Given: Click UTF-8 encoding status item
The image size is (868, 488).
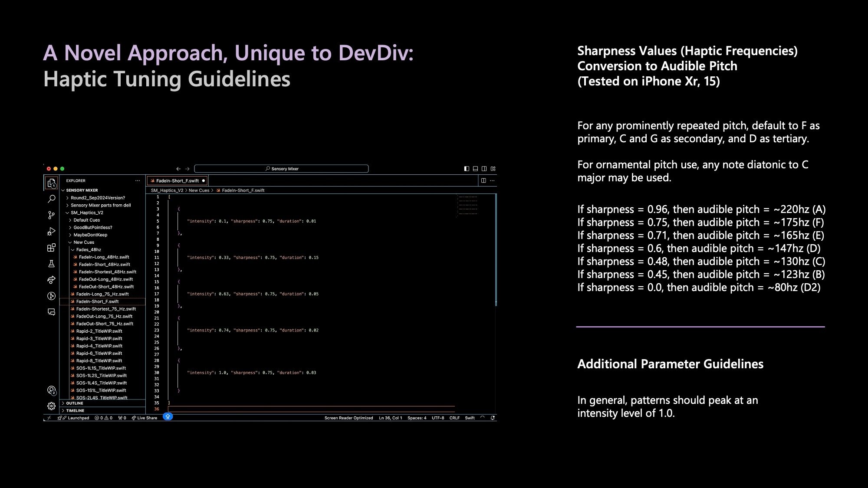Looking at the screenshot, I should point(438,418).
